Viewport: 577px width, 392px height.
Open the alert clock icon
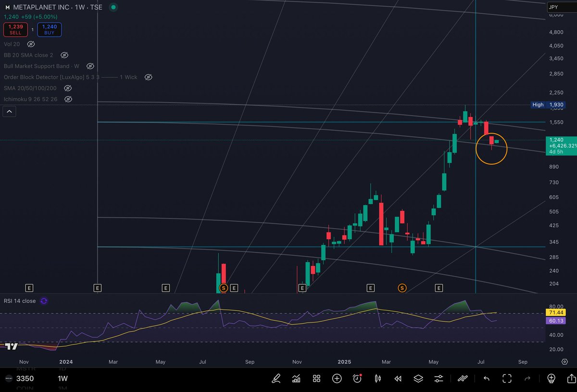(x=357, y=379)
